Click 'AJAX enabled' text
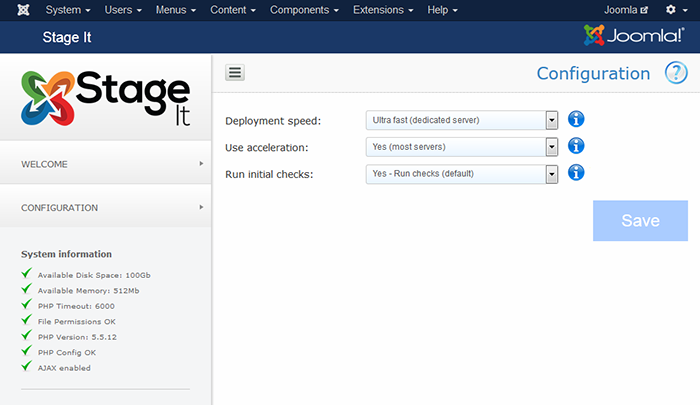700x405 pixels. [x=64, y=368]
